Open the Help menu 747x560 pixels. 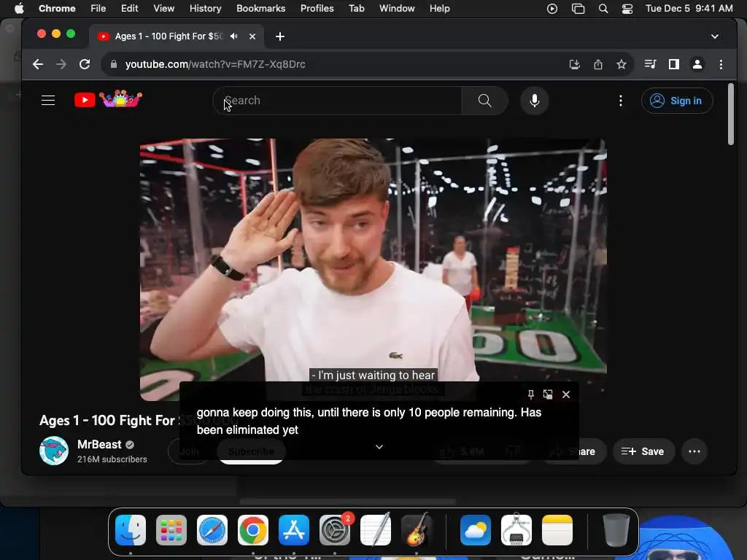(439, 8)
